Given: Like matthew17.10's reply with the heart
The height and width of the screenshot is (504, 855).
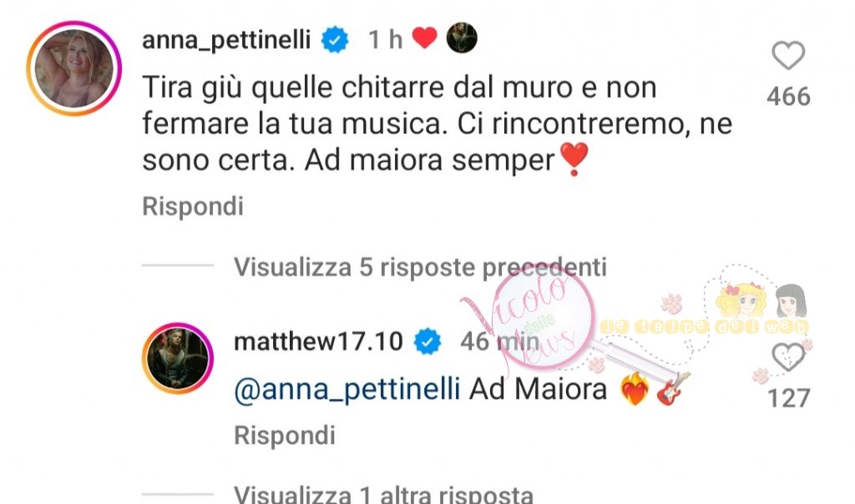Looking at the screenshot, I should click(x=788, y=357).
